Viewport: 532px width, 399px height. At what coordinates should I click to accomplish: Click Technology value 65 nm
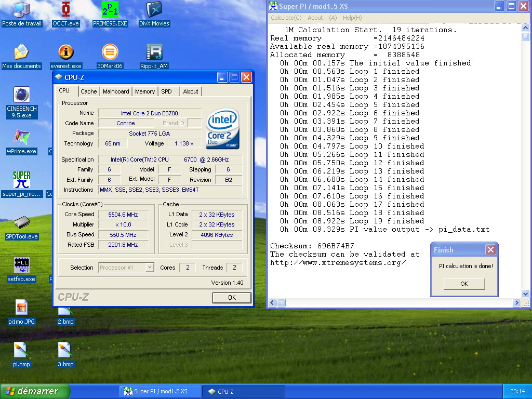click(113, 143)
